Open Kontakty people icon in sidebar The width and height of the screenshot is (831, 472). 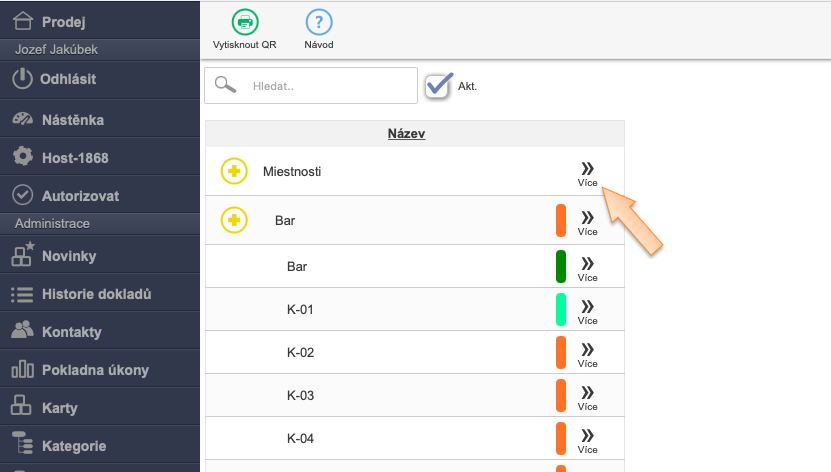23,331
